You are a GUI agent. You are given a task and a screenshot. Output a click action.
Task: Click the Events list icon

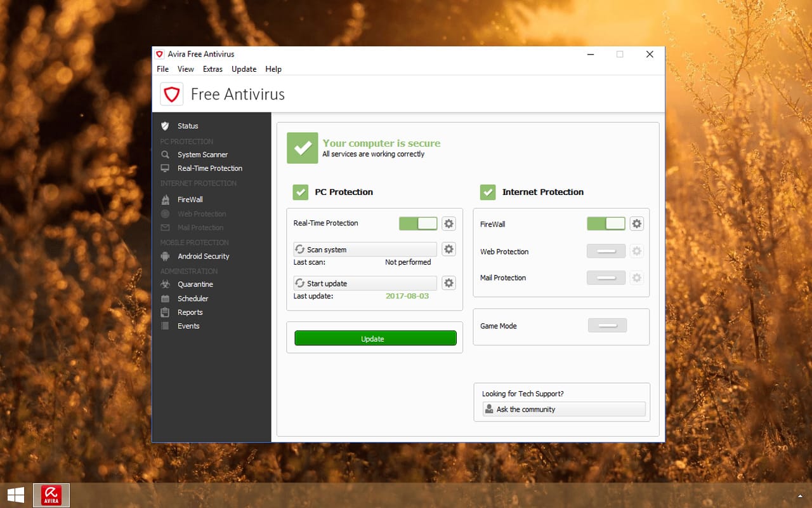pyautogui.click(x=165, y=326)
